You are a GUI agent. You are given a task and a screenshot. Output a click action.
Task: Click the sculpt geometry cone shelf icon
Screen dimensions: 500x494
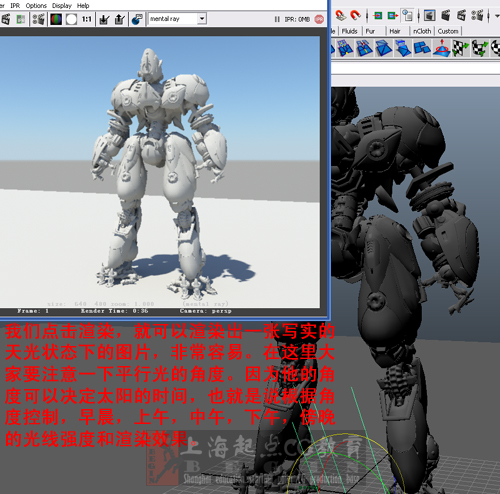coord(442,48)
